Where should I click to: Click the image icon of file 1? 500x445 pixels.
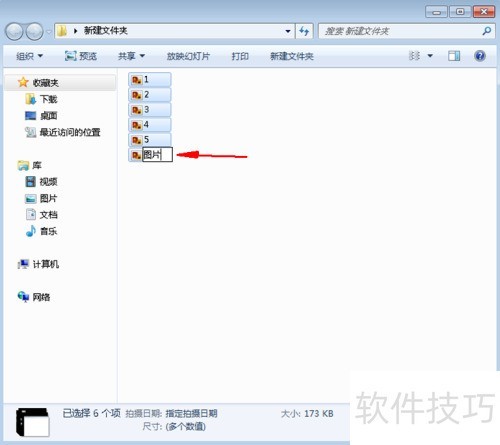tap(136, 80)
